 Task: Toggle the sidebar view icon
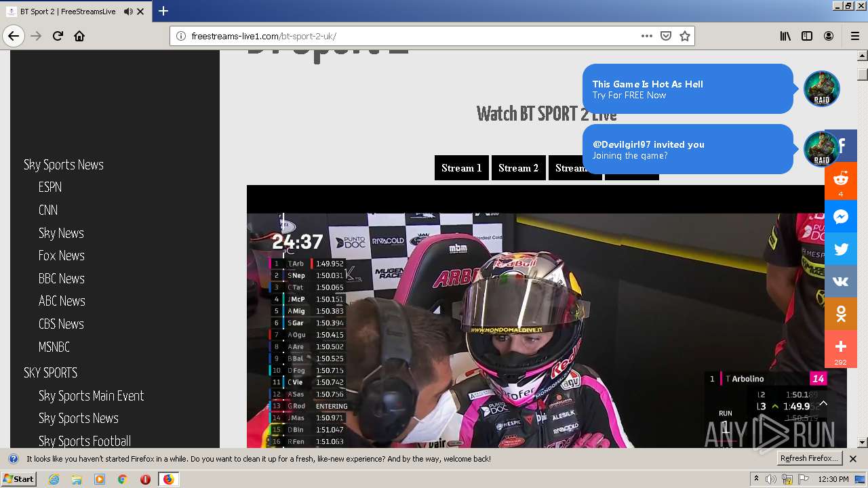click(x=807, y=36)
